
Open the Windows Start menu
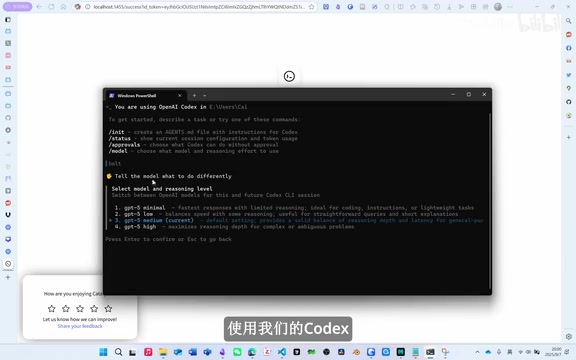point(103,352)
